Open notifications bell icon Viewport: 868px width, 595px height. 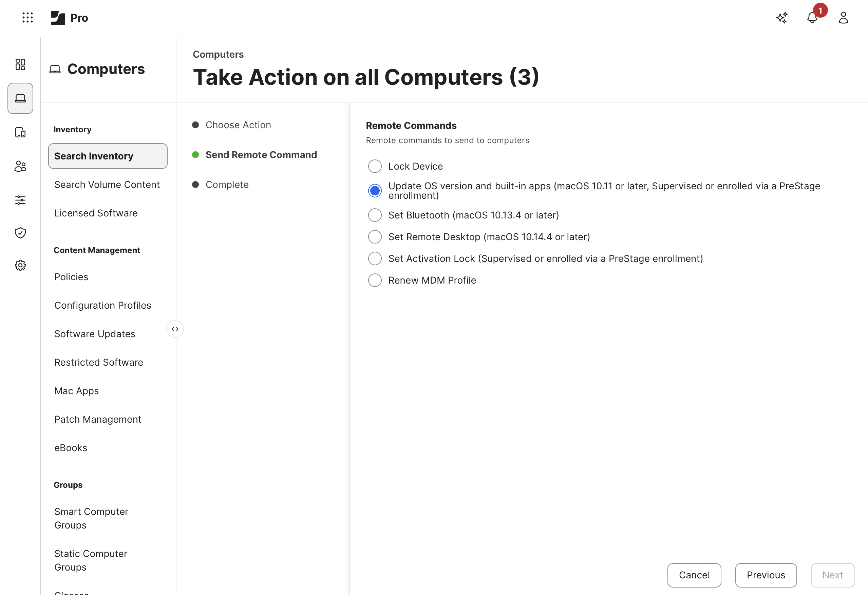(x=812, y=18)
